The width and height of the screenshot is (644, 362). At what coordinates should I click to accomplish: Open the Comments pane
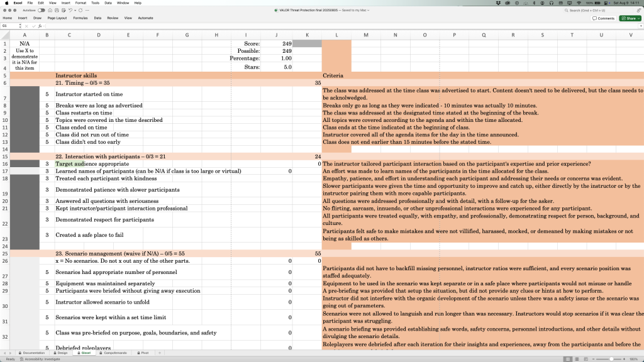click(x=604, y=18)
